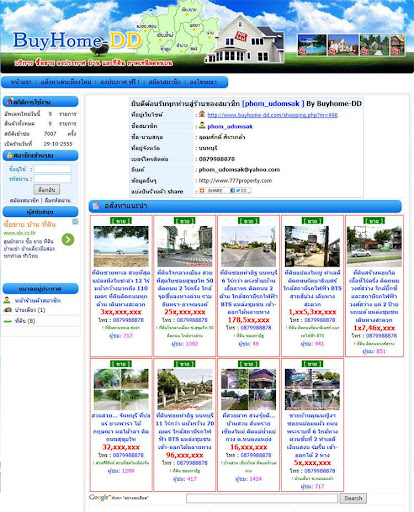Screen dimensions: 414x512
Task: Click the username input field in the login box
Action: [52, 169]
